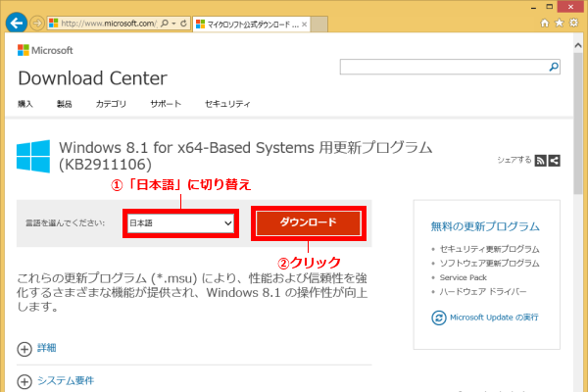Image resolution: width=588 pixels, height=392 pixels.
Task: Open the カテゴリ menu item
Action: click(x=111, y=104)
